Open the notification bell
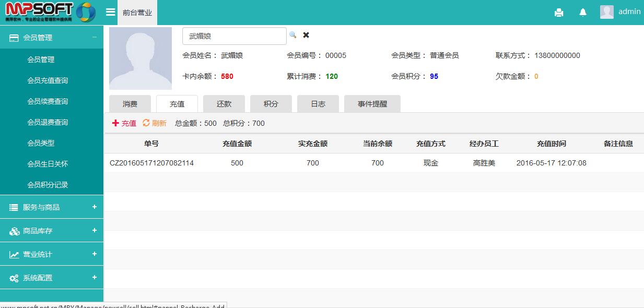This screenshot has height=308, width=644. coord(583,13)
